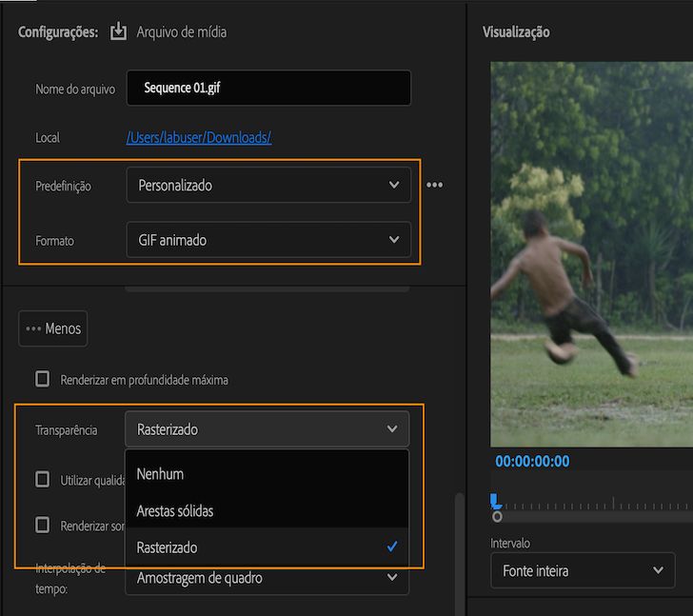Edit the Nome do arquivo field

click(x=268, y=88)
